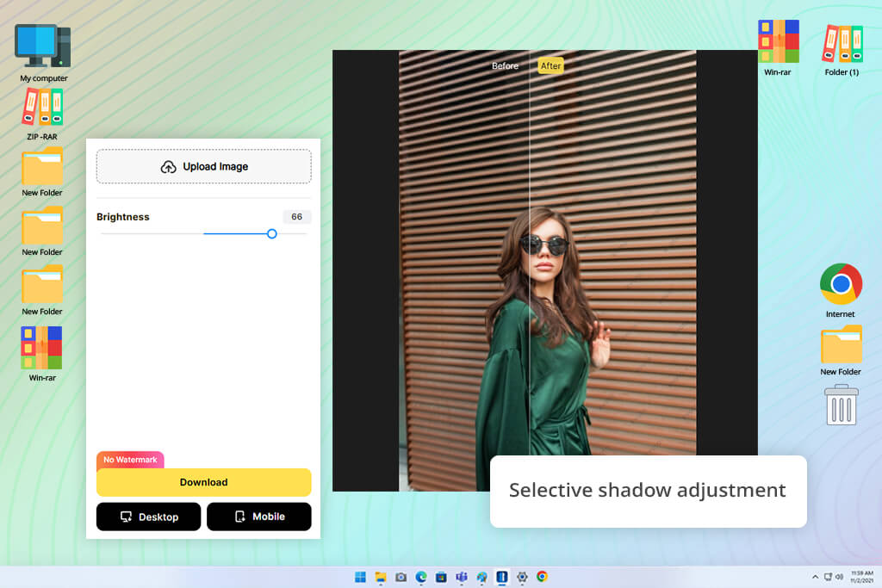
Task: Click the brightness slider handle
Action: [271, 234]
